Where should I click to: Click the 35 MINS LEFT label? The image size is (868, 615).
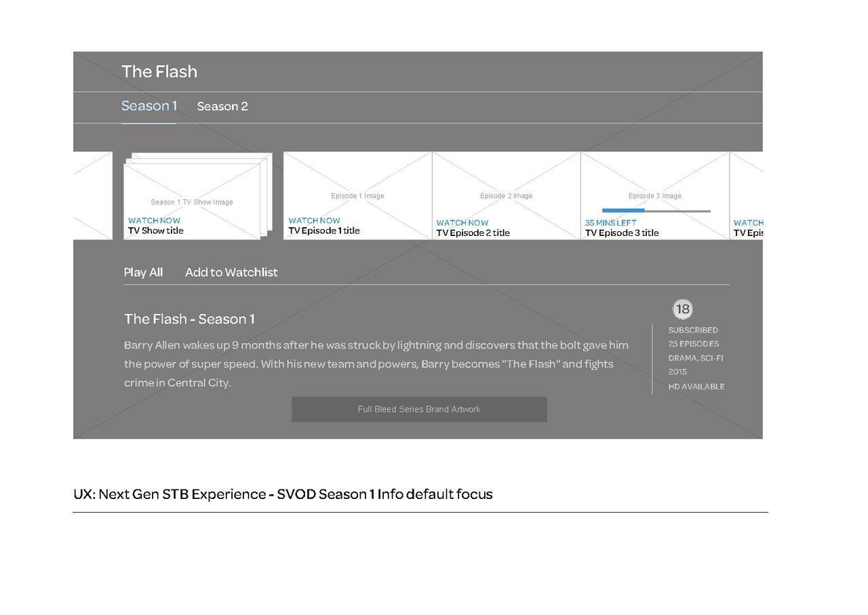point(610,222)
